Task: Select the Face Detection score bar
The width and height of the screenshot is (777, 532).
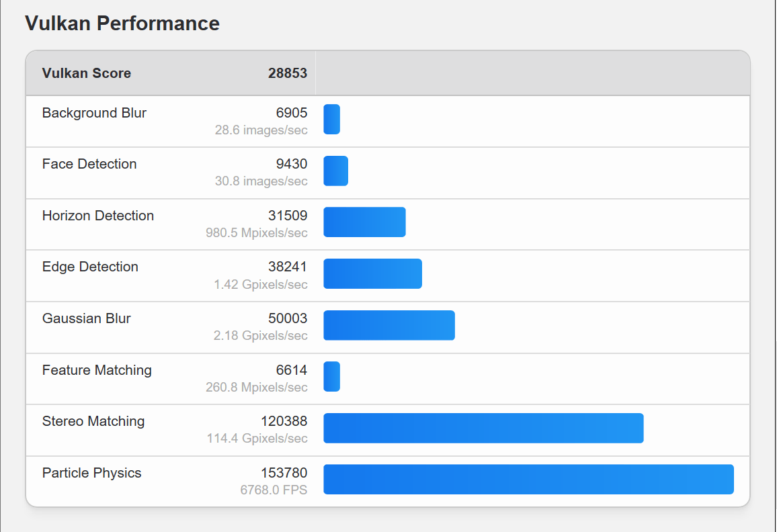Action: pyautogui.click(x=336, y=171)
